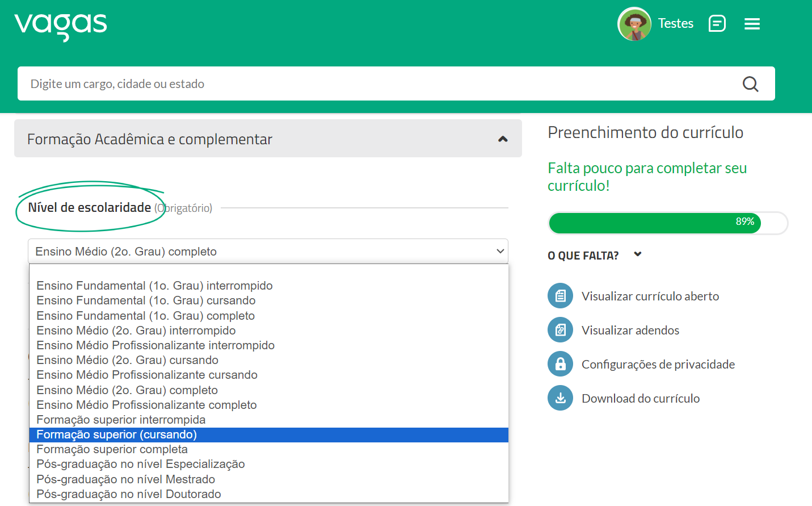
Task: Open the Configurações de privacidade lock icon
Action: [559, 363]
